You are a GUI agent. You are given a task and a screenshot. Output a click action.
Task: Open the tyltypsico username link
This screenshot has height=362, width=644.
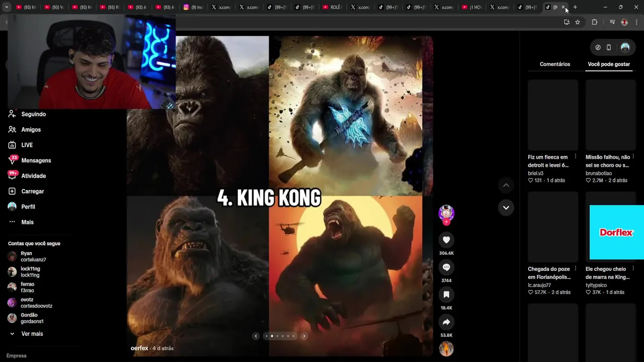596,285
